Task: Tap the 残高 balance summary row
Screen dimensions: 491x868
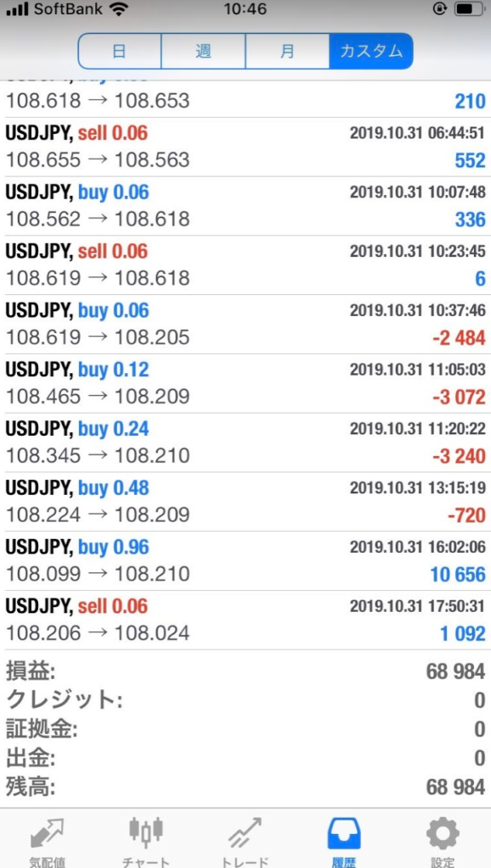Action: [x=245, y=787]
